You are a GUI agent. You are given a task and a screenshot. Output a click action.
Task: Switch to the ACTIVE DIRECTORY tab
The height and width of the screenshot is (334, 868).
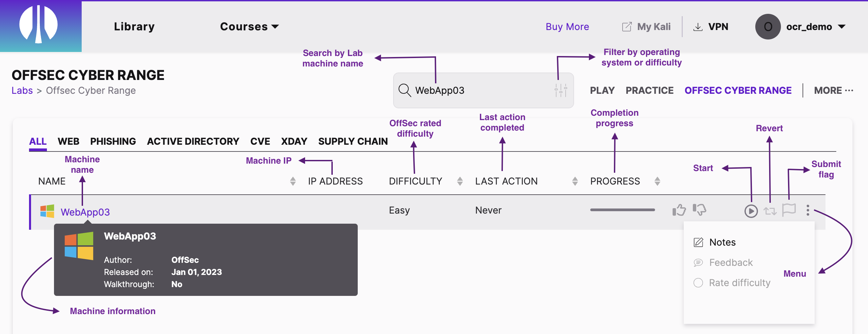(x=193, y=141)
